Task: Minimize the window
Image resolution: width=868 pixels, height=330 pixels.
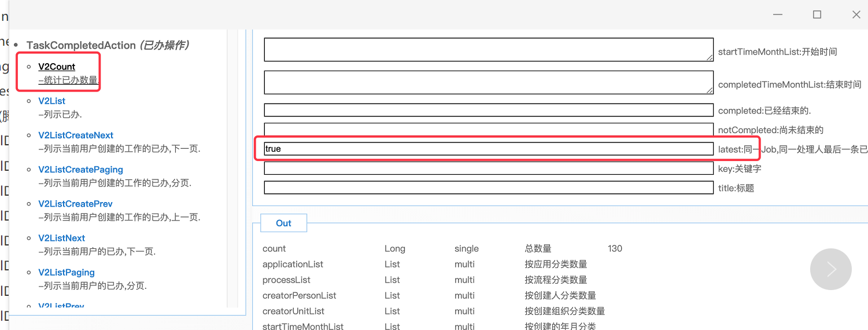Action: pos(778,15)
